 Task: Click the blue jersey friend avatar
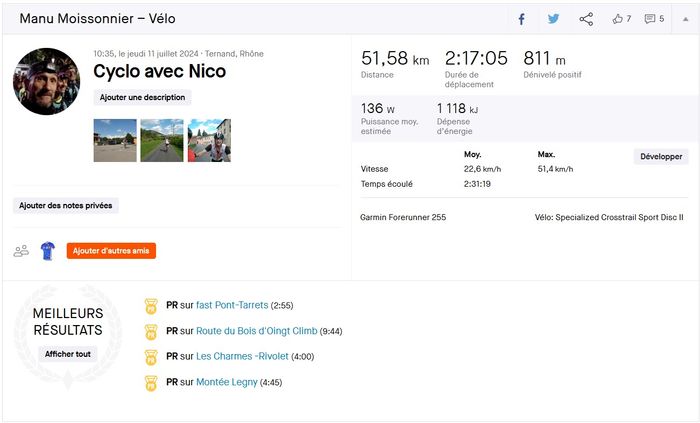click(x=47, y=251)
